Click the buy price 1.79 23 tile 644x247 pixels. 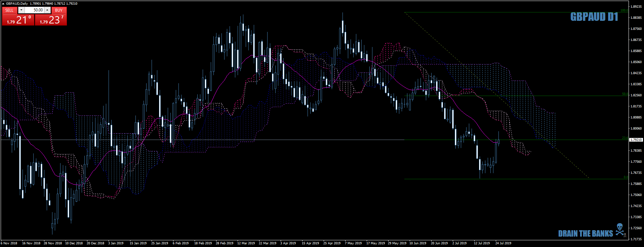tap(51, 20)
